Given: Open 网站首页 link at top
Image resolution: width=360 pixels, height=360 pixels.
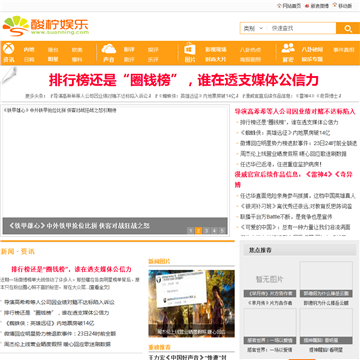Looking at the screenshot, I should pyautogui.click(x=292, y=6).
